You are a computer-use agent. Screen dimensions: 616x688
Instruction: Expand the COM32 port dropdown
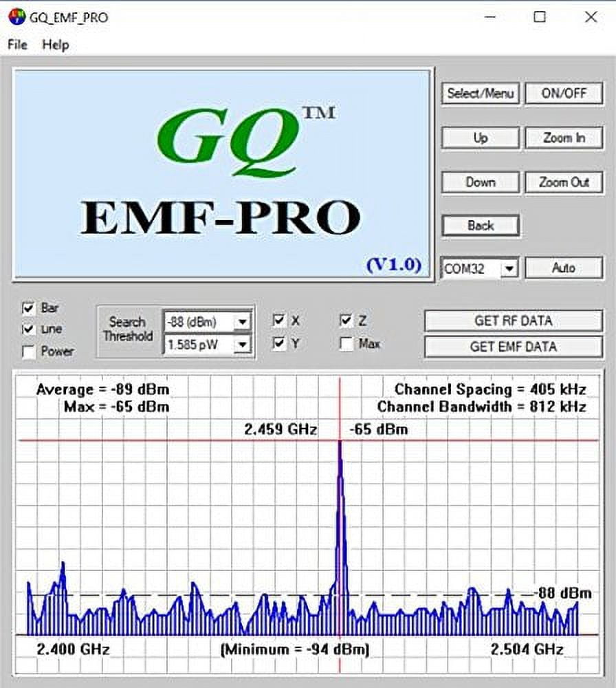click(x=509, y=268)
